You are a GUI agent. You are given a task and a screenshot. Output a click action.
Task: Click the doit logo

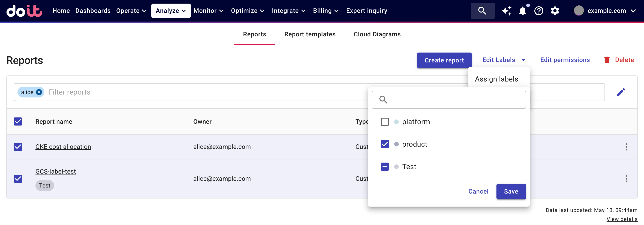tap(24, 11)
